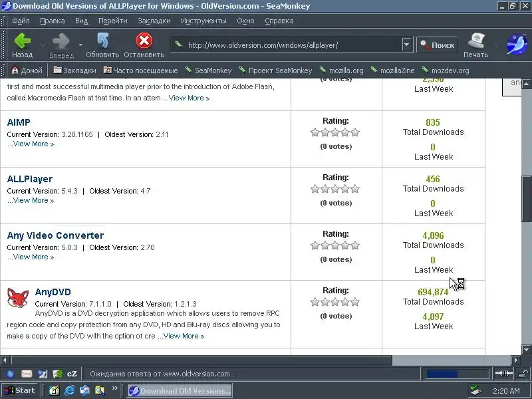Rate AIMP using its star rating
Image resolution: width=532 pixels, height=399 pixels.
pos(335,132)
